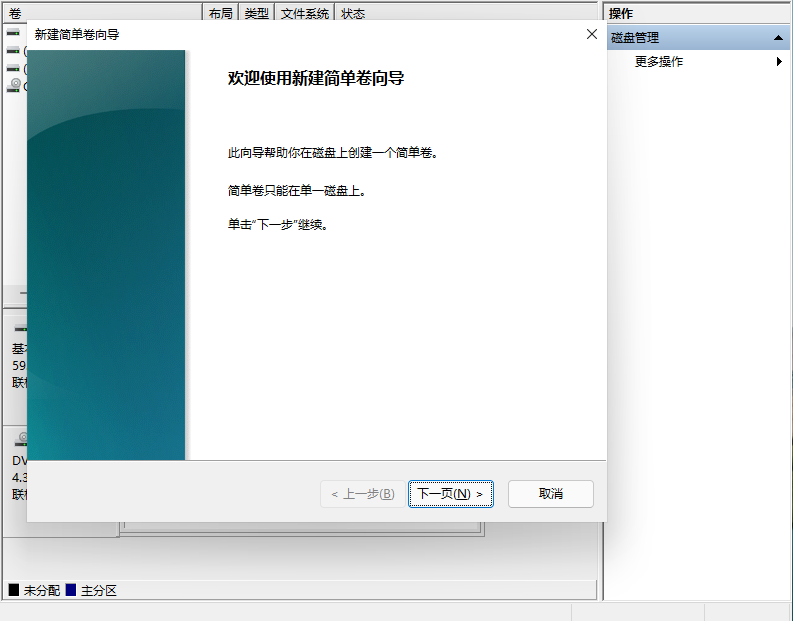
Task: Sort by the 状态 column header
Action: (353, 14)
